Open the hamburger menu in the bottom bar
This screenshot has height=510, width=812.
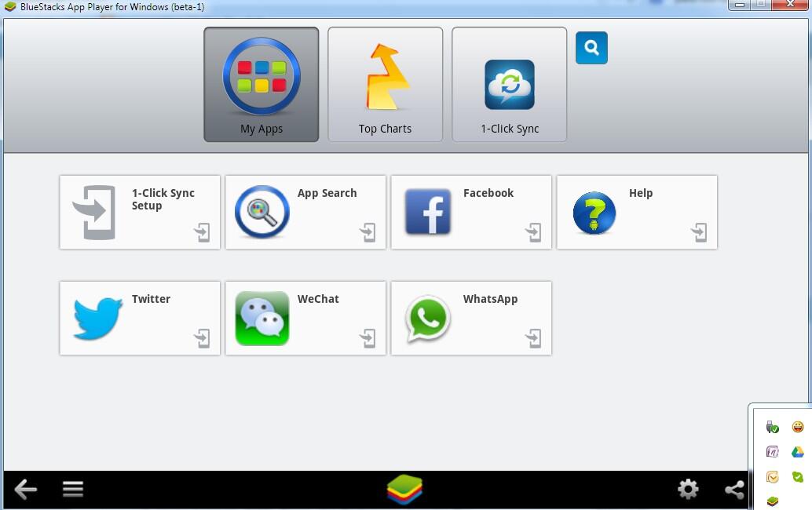[x=72, y=488]
